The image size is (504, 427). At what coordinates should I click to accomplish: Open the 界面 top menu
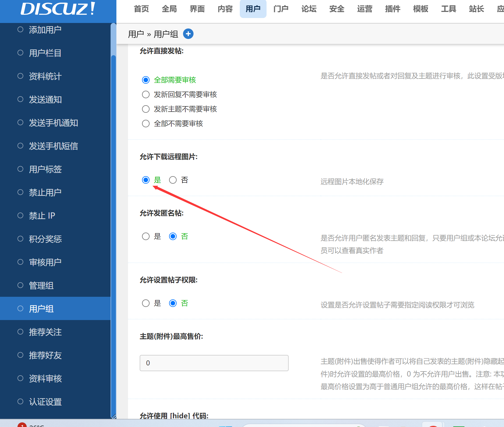click(197, 9)
